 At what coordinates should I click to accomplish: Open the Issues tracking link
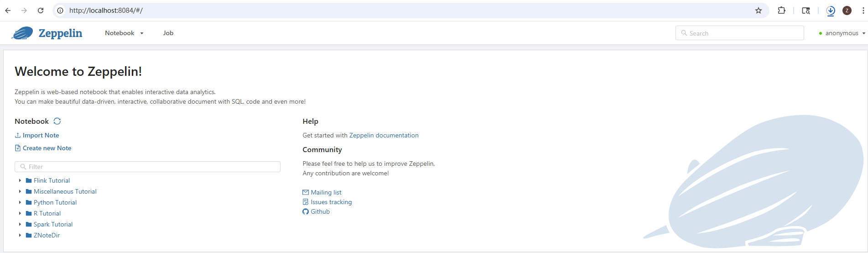pyautogui.click(x=331, y=202)
